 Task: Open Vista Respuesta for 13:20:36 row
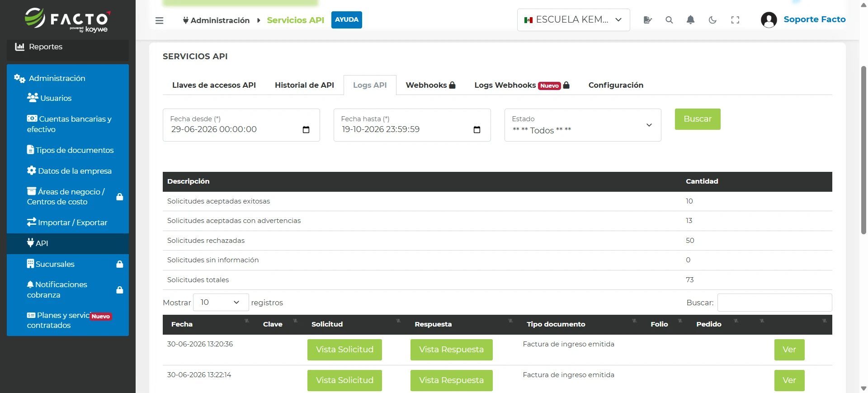click(451, 350)
